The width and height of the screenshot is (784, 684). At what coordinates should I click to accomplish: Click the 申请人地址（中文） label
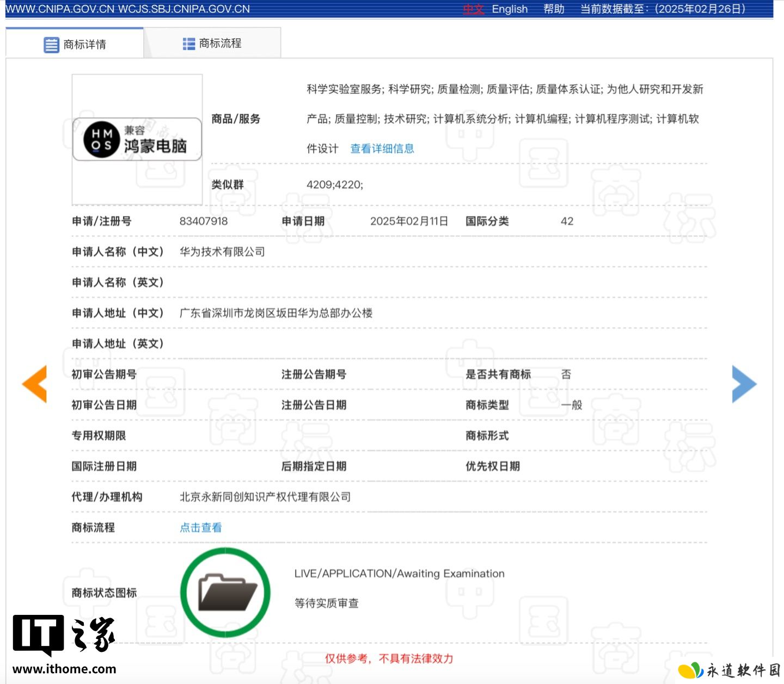click(118, 313)
